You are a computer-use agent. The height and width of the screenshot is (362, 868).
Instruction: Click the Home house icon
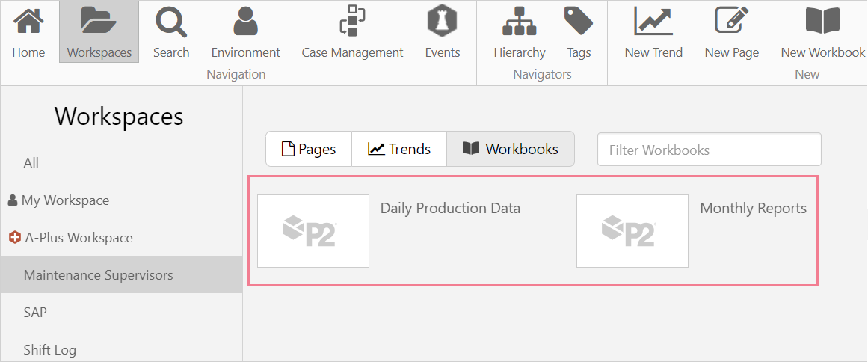pyautogui.click(x=28, y=21)
